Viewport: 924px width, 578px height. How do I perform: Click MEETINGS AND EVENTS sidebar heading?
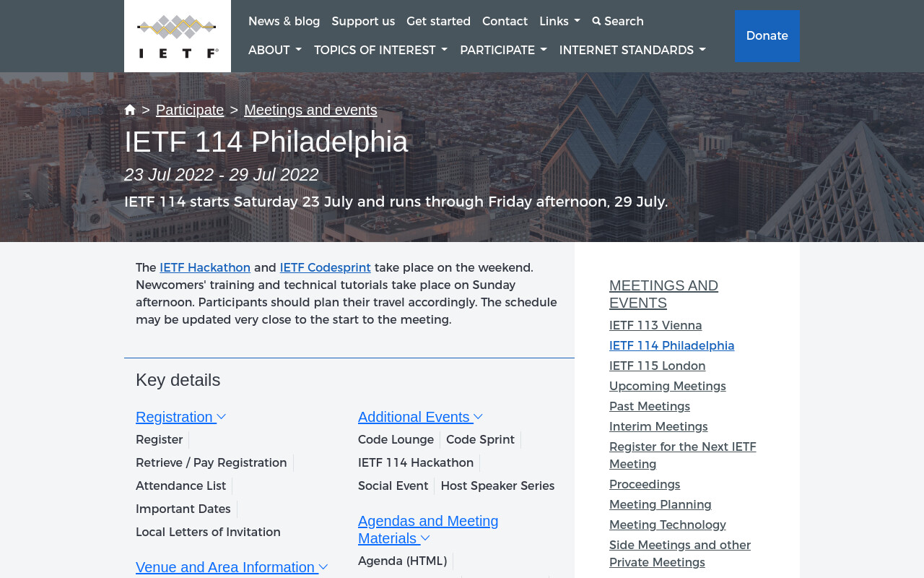[663, 294]
